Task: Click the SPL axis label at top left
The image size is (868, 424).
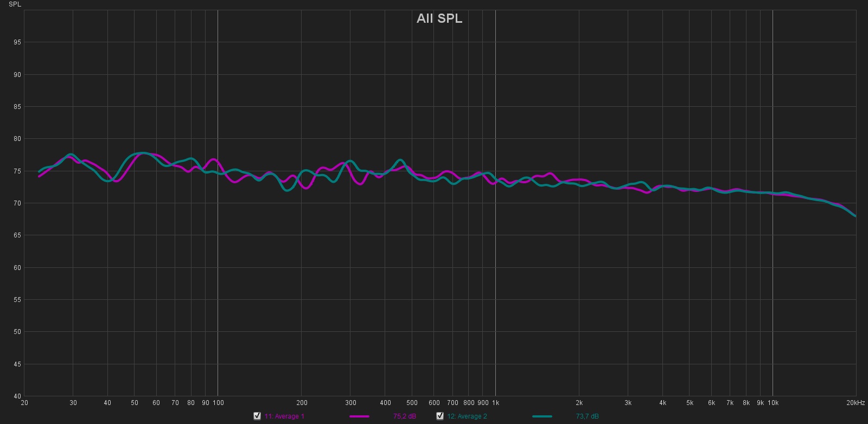Action: (x=15, y=4)
